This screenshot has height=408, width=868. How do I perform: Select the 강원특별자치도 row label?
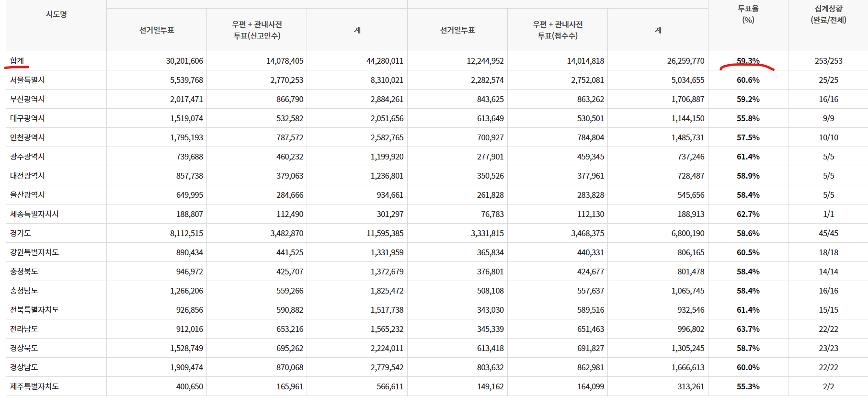[34, 252]
